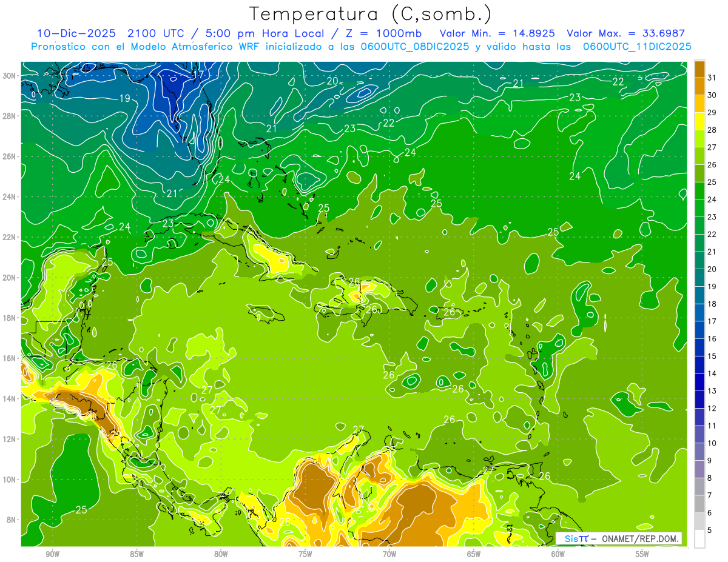Click the "18N" latitude axis label
The width and height of the screenshot is (728, 562).
tap(10, 318)
